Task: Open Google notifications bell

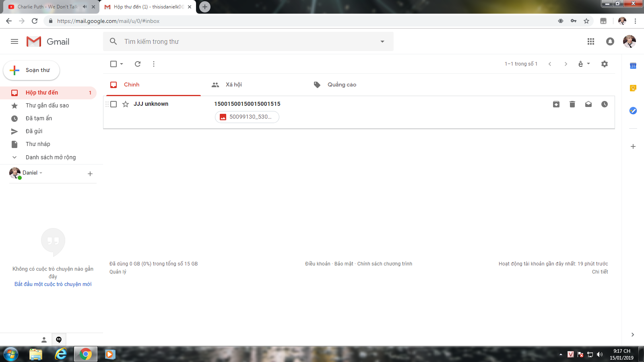Action: point(610,41)
